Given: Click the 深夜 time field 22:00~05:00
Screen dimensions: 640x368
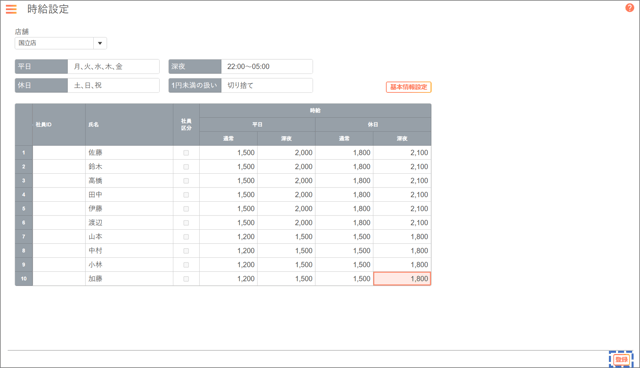Looking at the screenshot, I should pyautogui.click(x=267, y=67).
